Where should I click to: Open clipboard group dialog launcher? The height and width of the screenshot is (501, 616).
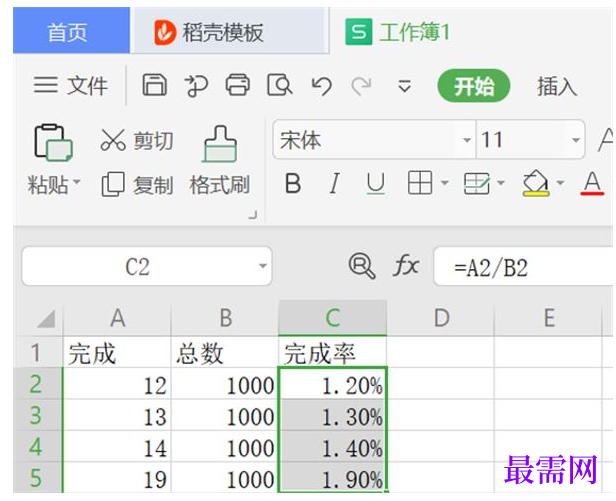(x=253, y=215)
